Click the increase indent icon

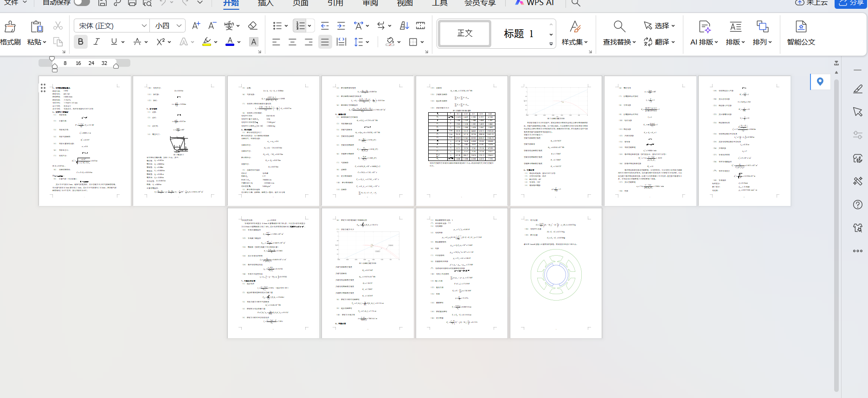coord(341,26)
